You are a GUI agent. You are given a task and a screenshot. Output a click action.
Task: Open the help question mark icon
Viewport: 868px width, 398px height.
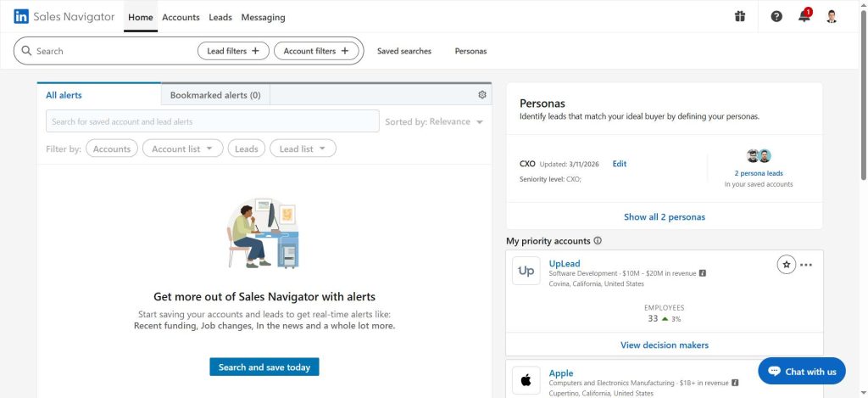coord(776,17)
